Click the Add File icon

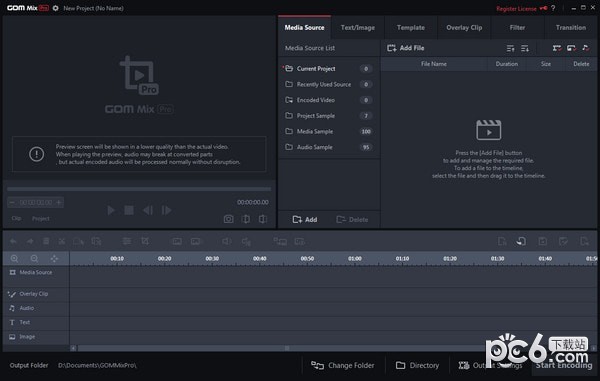(x=391, y=48)
